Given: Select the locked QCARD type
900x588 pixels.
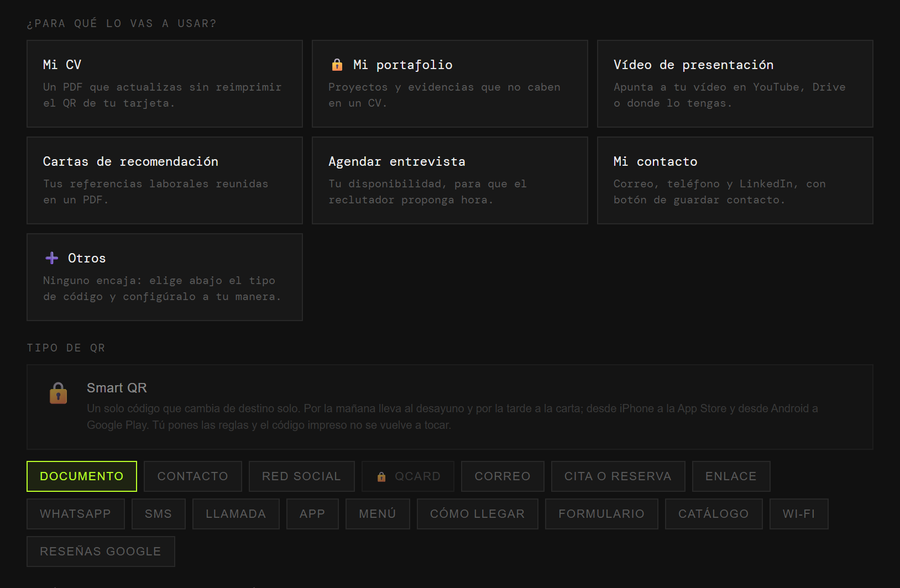Looking at the screenshot, I should [x=408, y=476].
